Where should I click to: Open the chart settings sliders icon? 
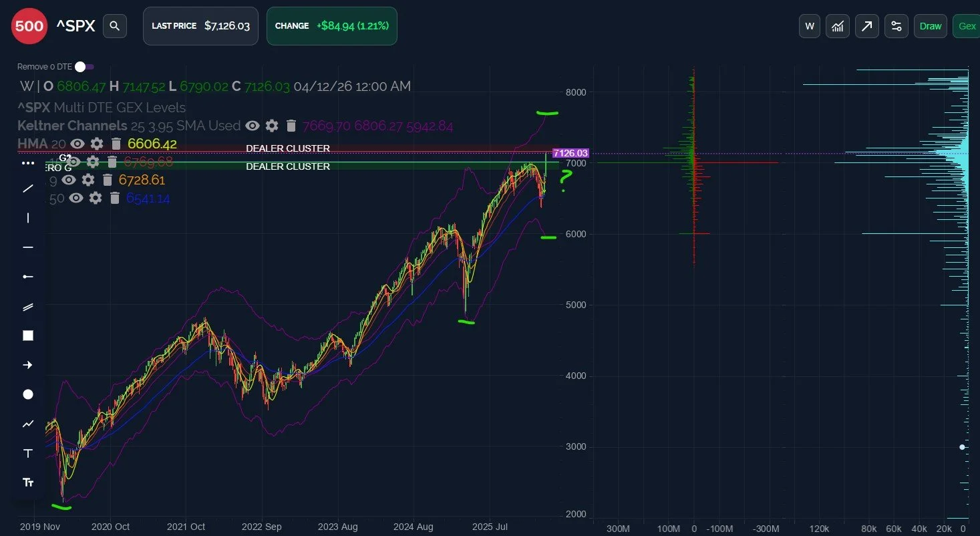tap(896, 26)
